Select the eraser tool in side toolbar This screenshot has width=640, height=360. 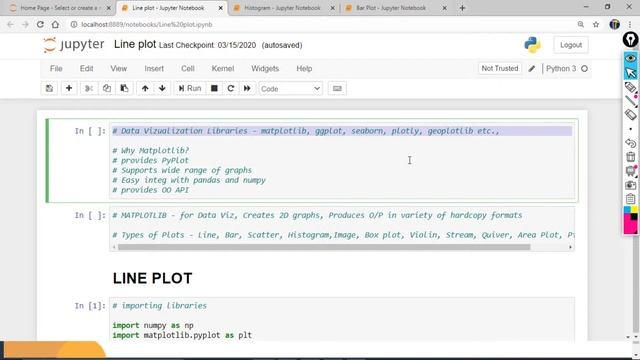point(631,115)
